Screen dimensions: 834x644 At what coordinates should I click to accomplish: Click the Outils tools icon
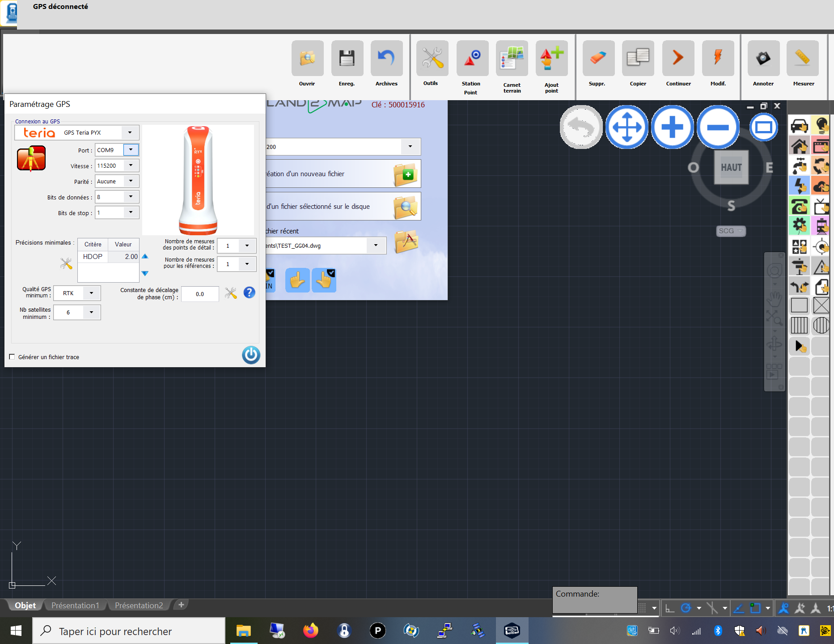pyautogui.click(x=432, y=59)
